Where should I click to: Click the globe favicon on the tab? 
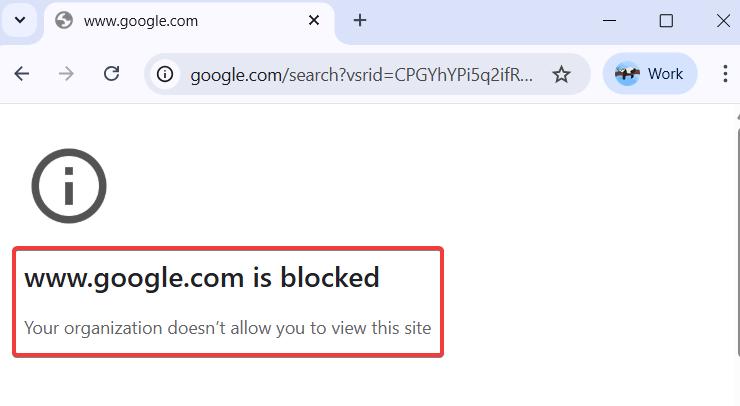coord(65,21)
